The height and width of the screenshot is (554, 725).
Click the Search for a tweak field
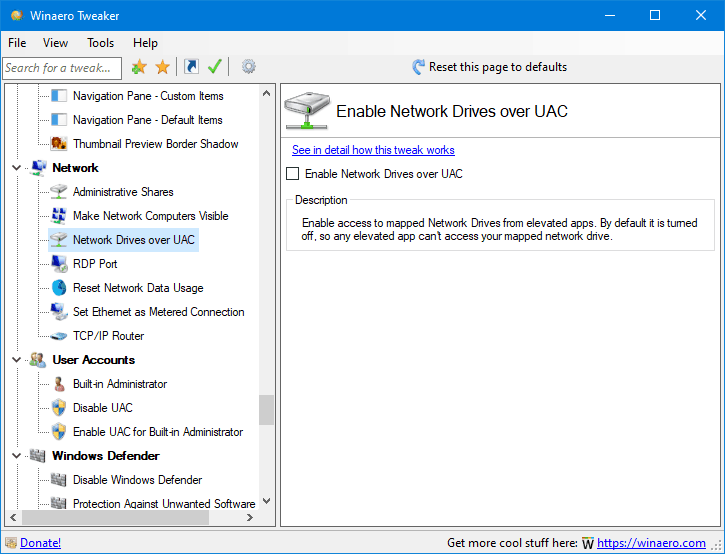tap(62, 68)
